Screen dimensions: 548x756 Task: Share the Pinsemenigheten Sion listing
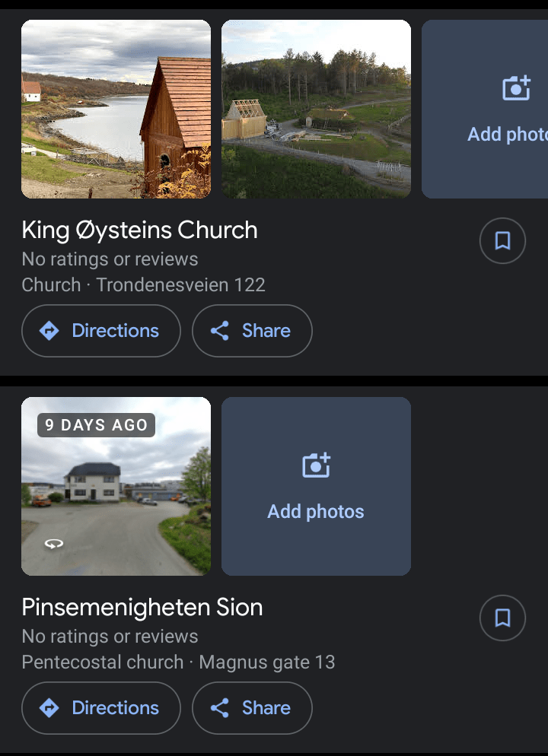(x=252, y=708)
